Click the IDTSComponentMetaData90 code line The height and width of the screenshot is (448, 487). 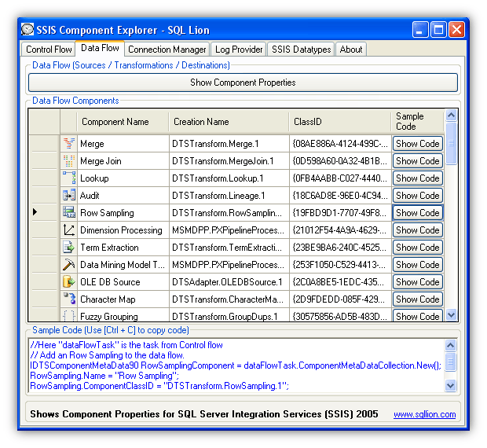click(236, 365)
